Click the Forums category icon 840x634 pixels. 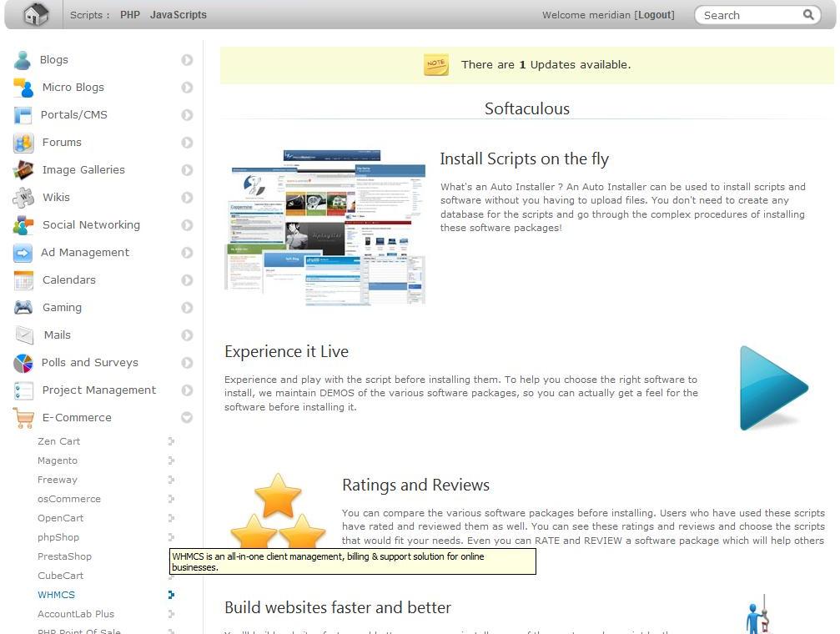click(x=23, y=143)
